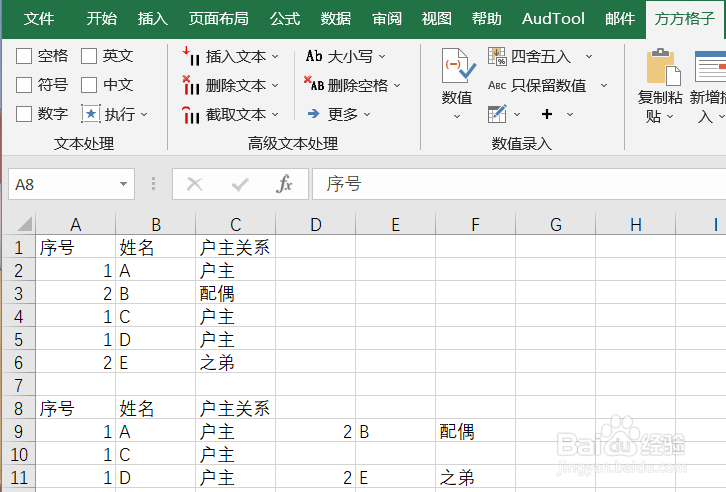Screen dimensions: 726x492
Task: Select cell C3 containing 配偶
Action: point(236,293)
